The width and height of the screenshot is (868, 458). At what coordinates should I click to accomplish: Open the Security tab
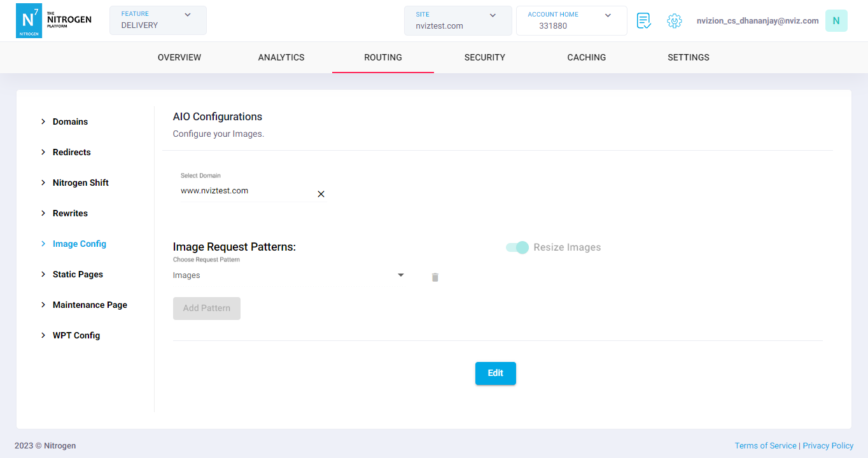[484, 57]
